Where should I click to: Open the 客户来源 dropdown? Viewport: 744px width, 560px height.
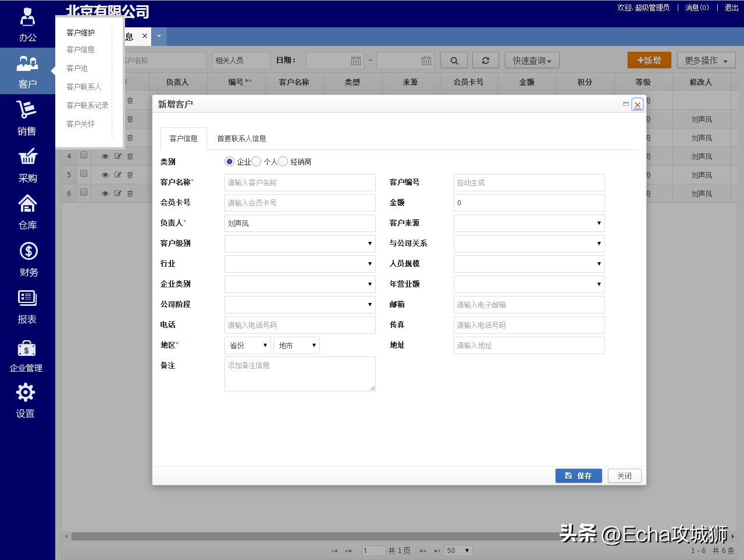(528, 223)
